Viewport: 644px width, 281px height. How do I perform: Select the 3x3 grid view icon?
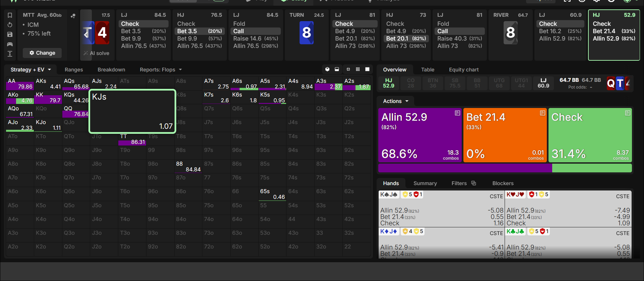[x=358, y=69]
